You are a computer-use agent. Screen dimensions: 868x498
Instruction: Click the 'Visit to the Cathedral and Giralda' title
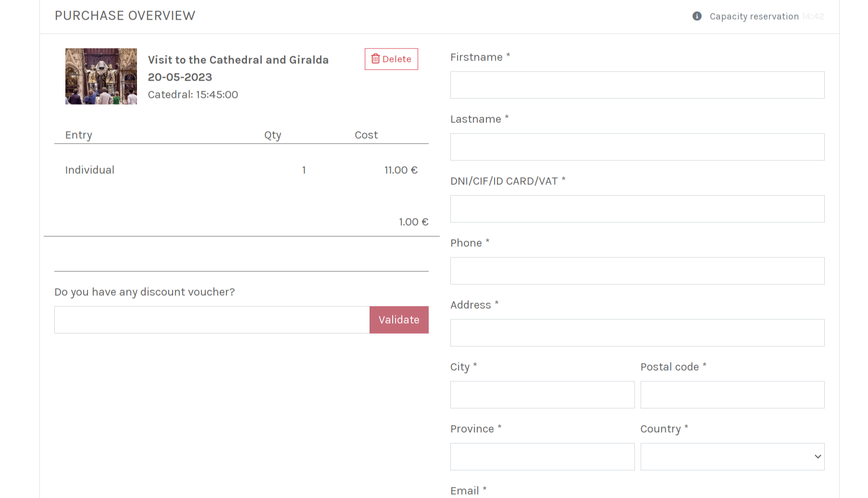tap(238, 60)
